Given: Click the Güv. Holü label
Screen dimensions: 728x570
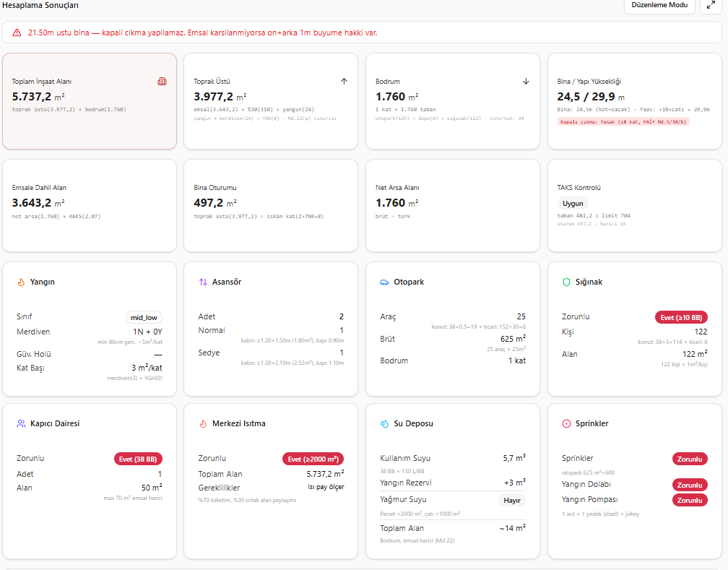Looking at the screenshot, I should 34,354.
